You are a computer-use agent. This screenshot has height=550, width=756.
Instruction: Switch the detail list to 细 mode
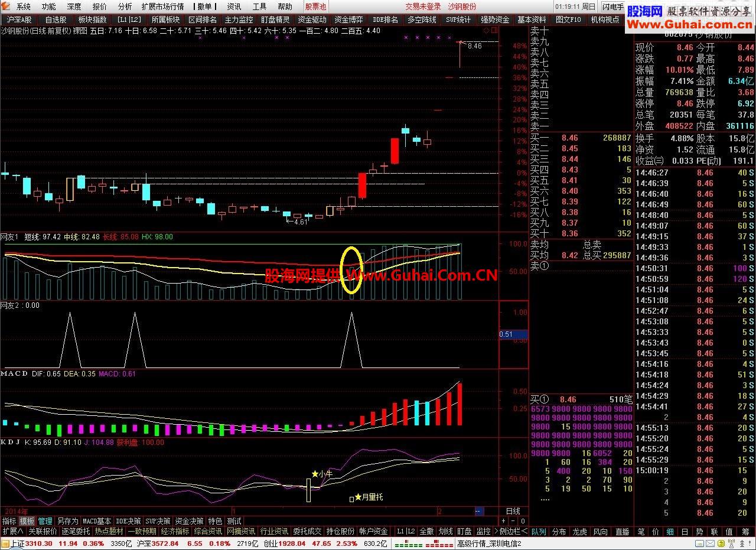coord(670,532)
